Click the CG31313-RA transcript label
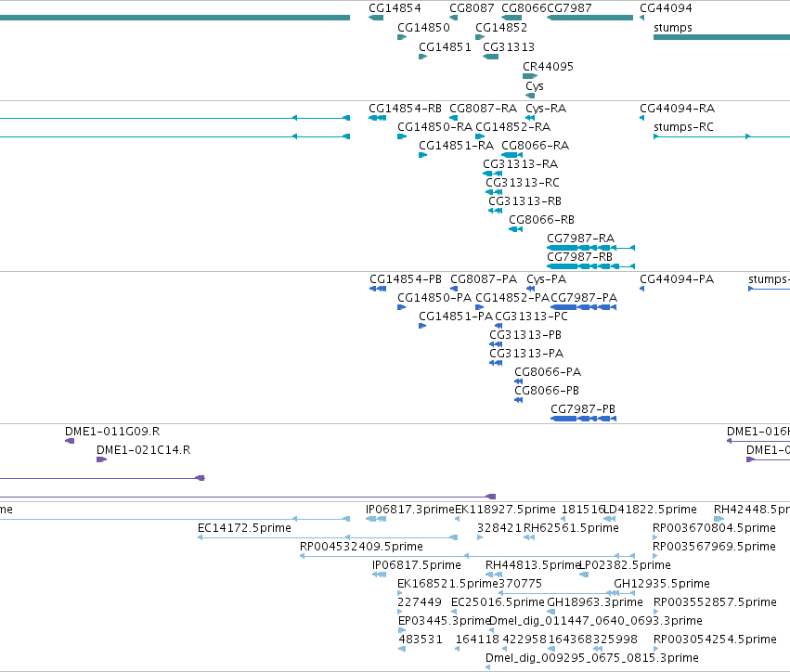790x672 pixels. [x=520, y=164]
